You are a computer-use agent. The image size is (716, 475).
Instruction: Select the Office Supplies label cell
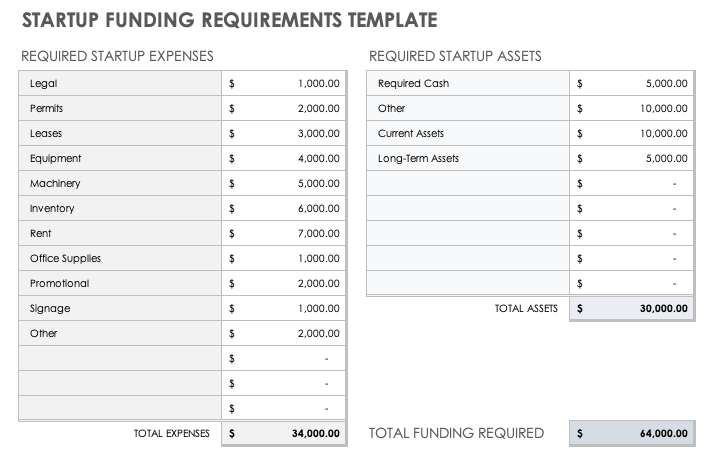tap(118, 259)
